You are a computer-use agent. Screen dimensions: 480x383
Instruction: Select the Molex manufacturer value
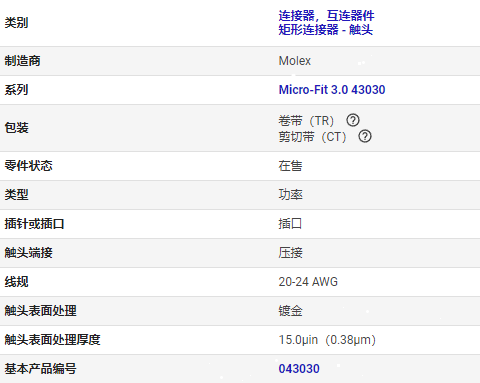(295, 61)
